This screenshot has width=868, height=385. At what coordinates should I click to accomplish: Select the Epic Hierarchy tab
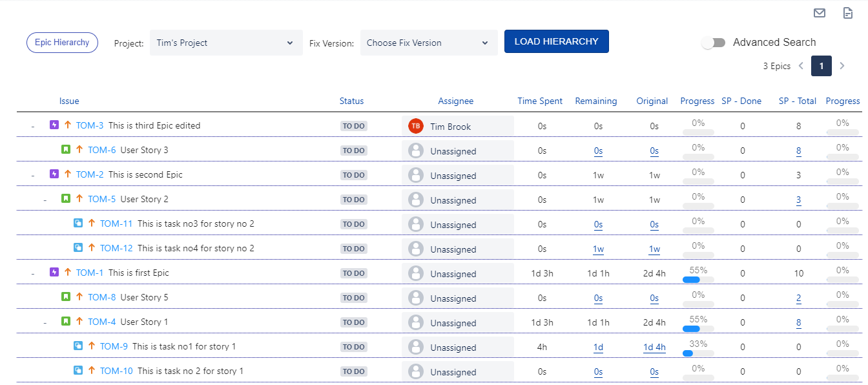tap(62, 43)
